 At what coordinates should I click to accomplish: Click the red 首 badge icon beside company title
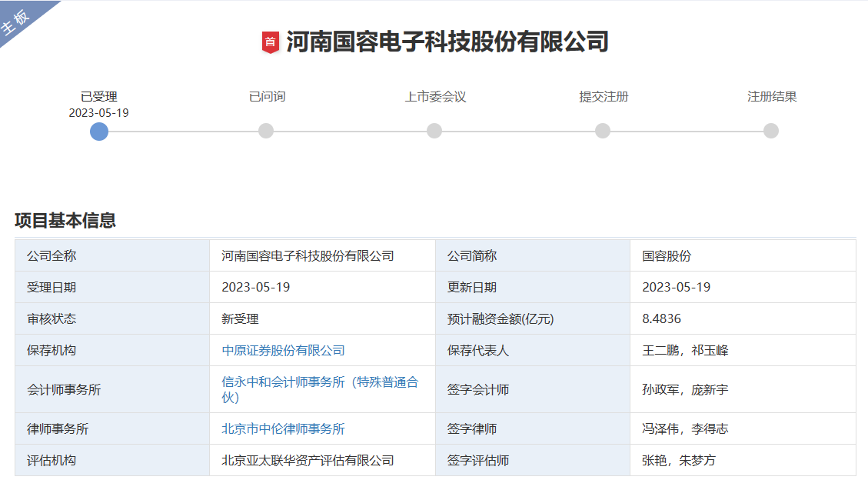tap(270, 42)
